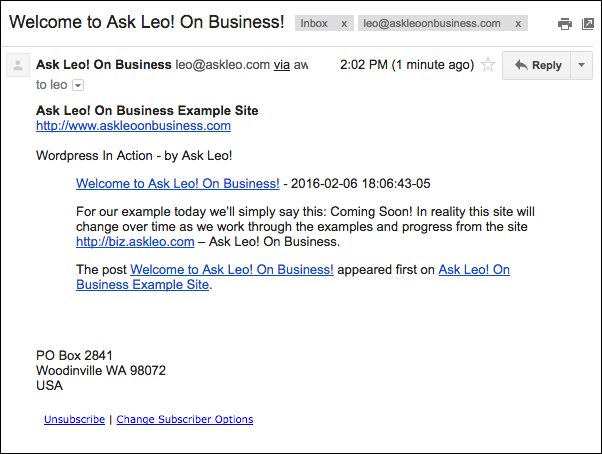This screenshot has height=454, width=602.
Task: Open the more options arrow beside Reply
Action: pos(582,65)
